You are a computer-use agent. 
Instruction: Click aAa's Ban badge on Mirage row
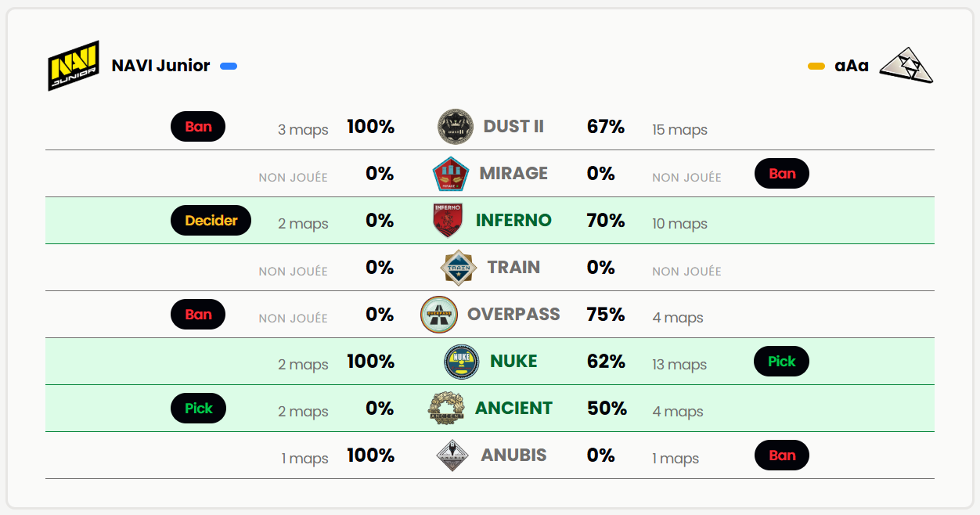pyautogui.click(x=782, y=174)
